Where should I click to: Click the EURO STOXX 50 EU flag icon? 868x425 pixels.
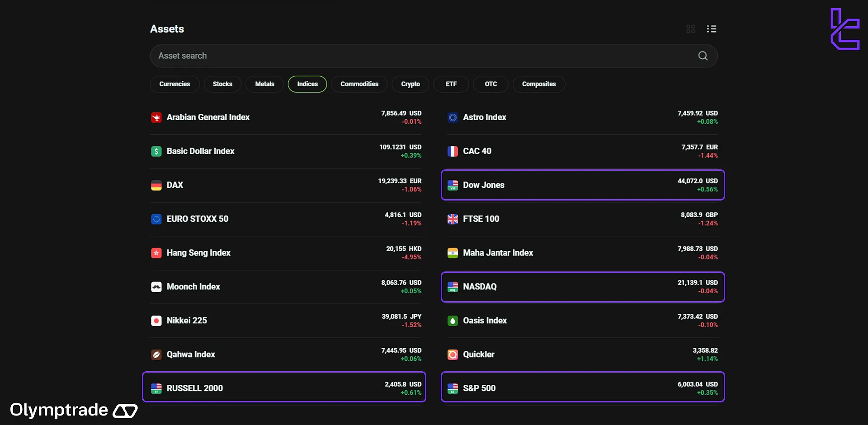(x=156, y=219)
